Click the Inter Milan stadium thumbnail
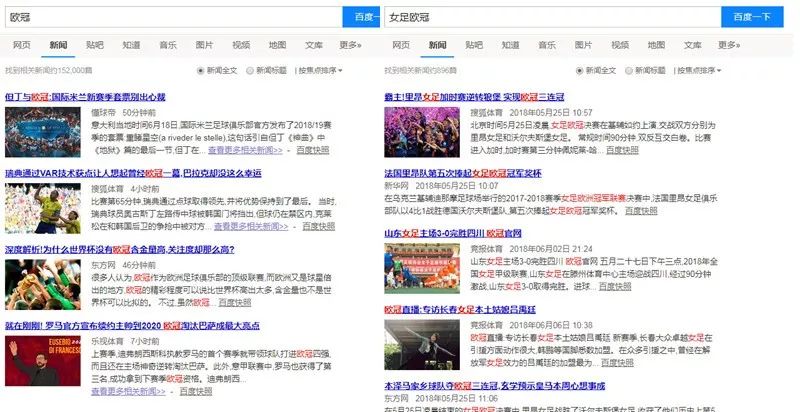800x412 pixels. point(43,132)
